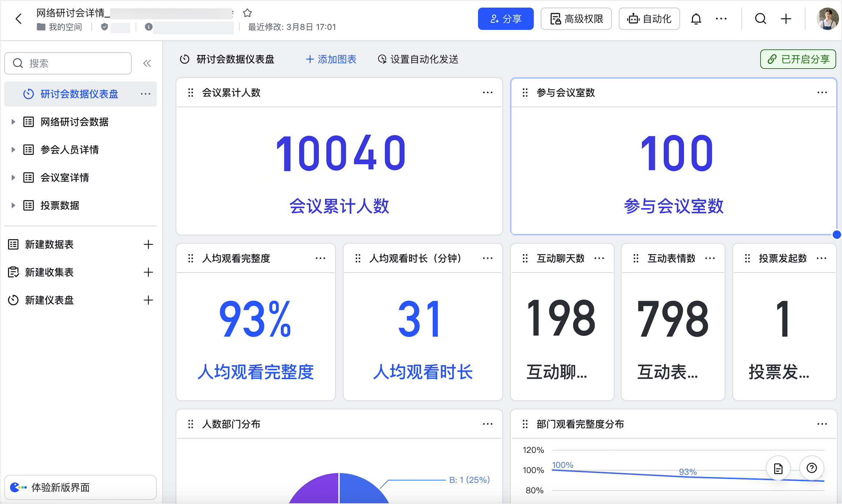Open the 网络研讨会数据 table
This screenshot has width=842, height=504.
point(75,122)
